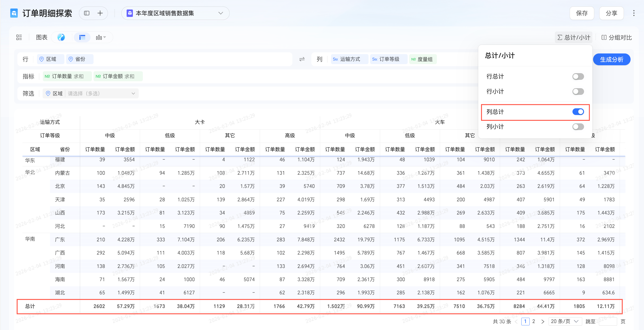Open the 20 条/页 page size dropdown
This screenshot has width=644, height=330.
(x=565, y=321)
